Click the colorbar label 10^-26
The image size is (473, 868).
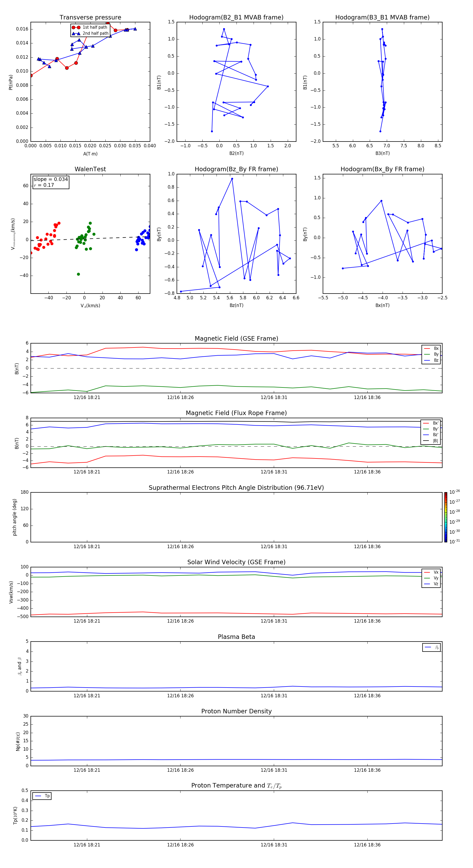tap(455, 492)
